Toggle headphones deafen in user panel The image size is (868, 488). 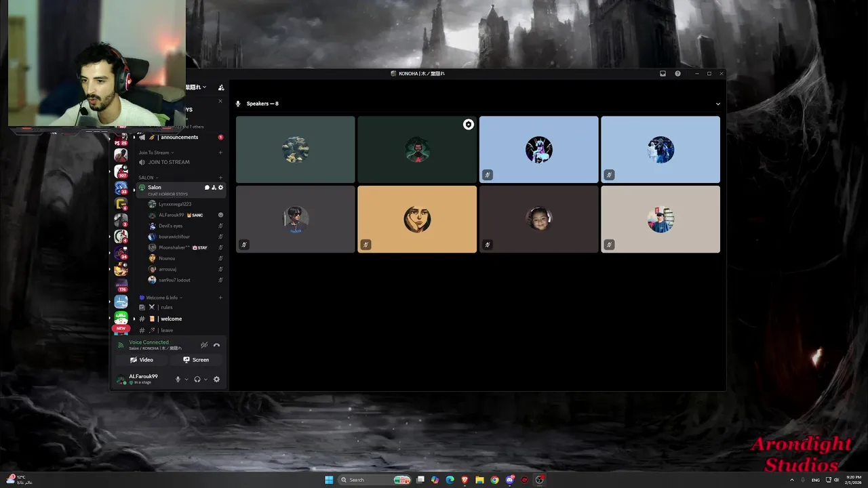click(197, 379)
